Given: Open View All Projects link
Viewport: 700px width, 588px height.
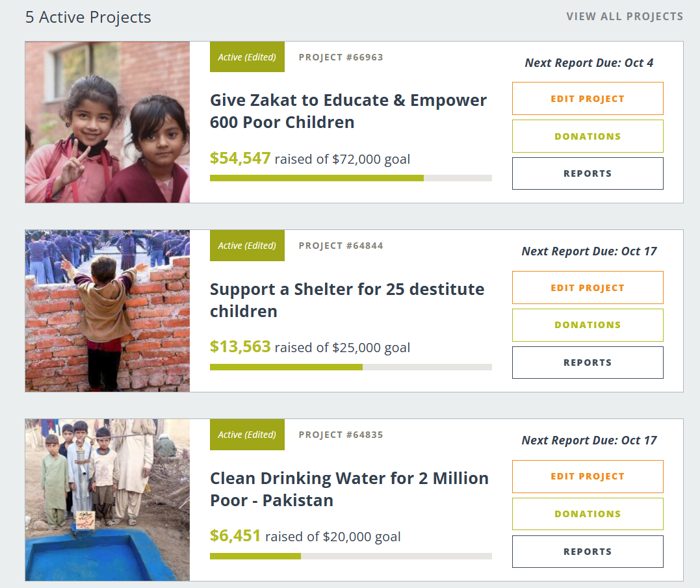Looking at the screenshot, I should [624, 16].
